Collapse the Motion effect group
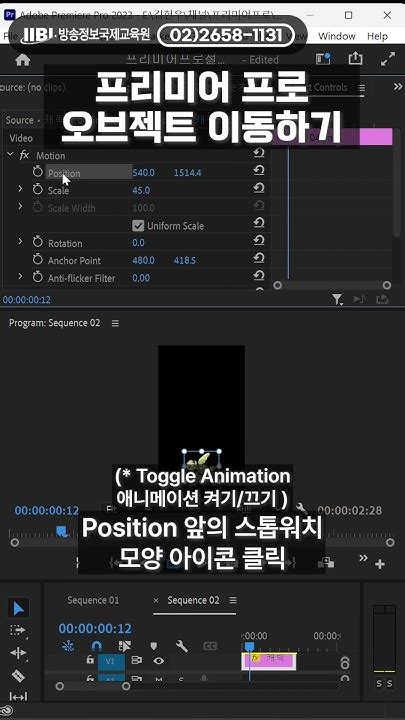Viewport: 405px width, 720px height. click(x=10, y=155)
